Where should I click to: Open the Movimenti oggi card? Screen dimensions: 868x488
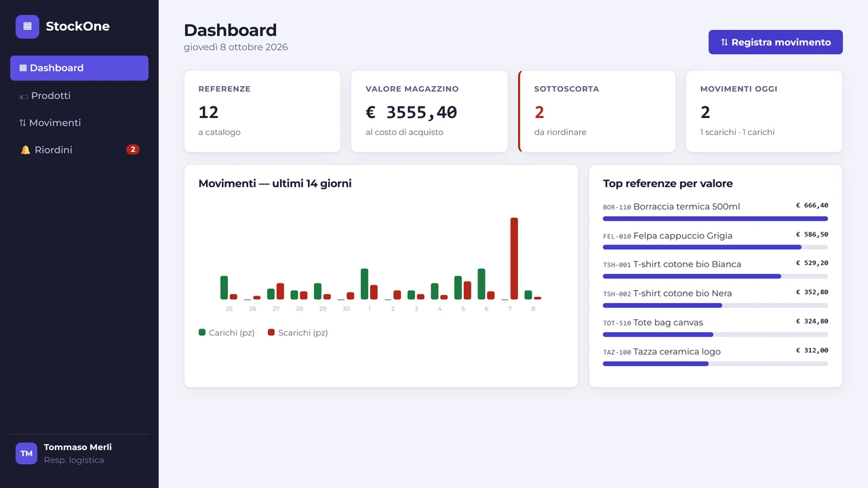tap(764, 111)
